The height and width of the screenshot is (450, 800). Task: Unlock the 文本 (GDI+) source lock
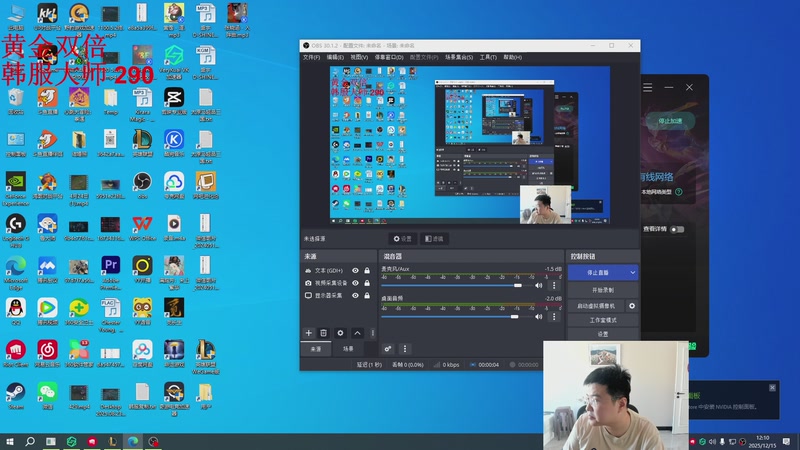(x=367, y=270)
